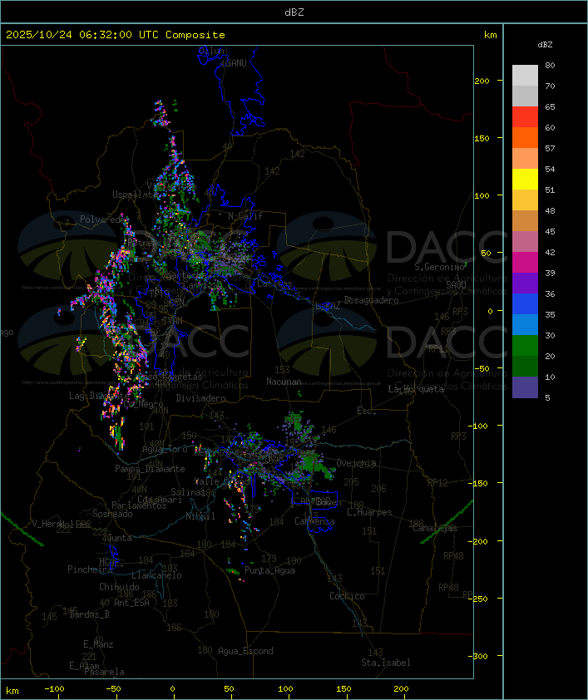This screenshot has height=700, width=588.
Task: Click the 'N_Calif' map label
Action: [245, 216]
